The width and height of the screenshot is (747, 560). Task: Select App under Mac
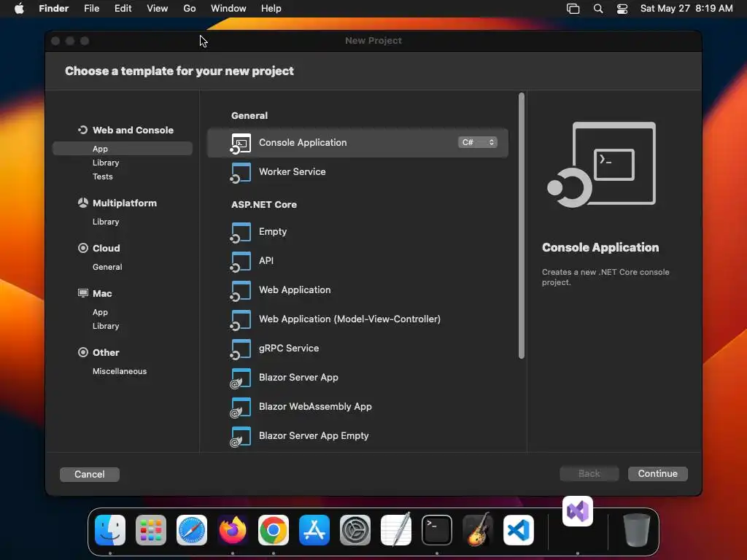[x=100, y=312]
